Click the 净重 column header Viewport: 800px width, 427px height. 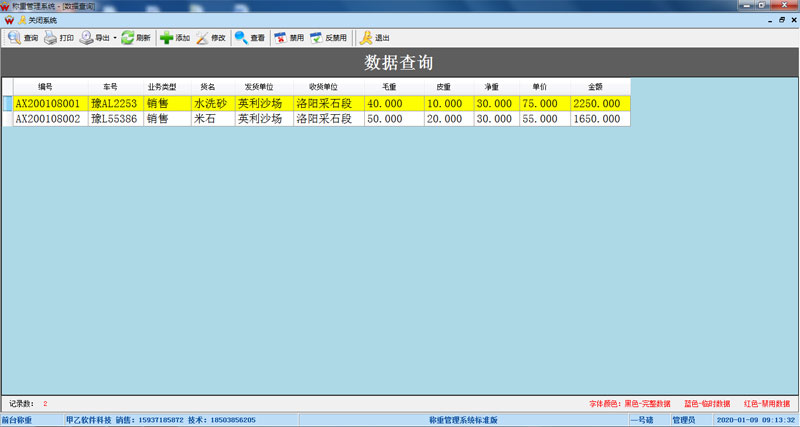pos(493,87)
